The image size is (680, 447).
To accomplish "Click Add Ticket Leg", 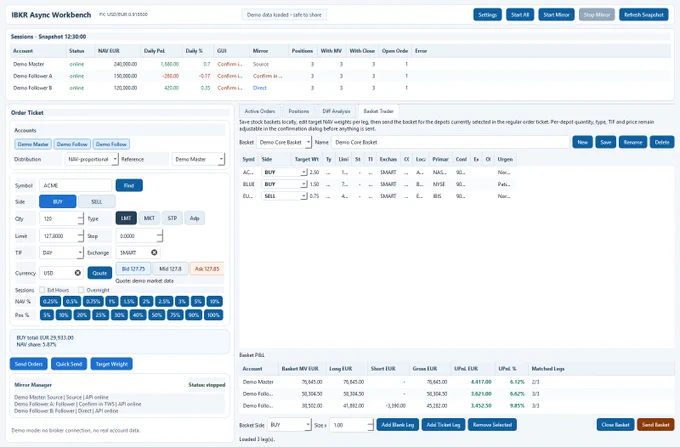I will coord(443,425).
